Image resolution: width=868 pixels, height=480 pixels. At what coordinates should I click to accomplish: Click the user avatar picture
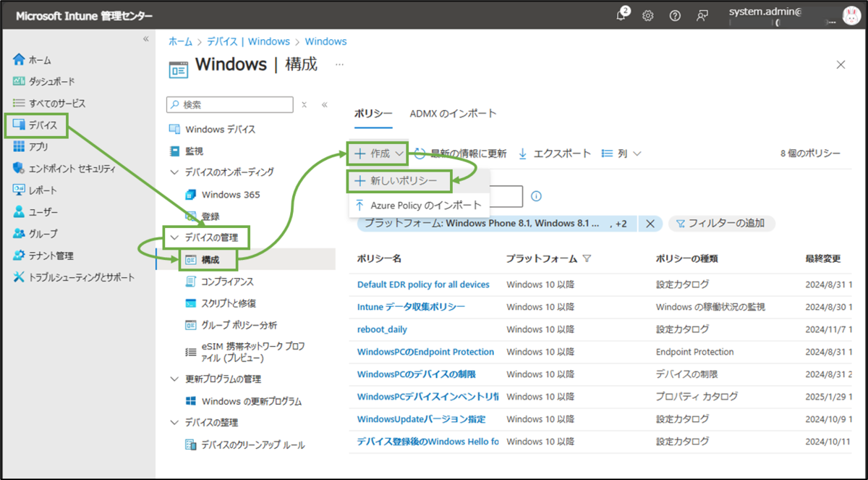851,15
